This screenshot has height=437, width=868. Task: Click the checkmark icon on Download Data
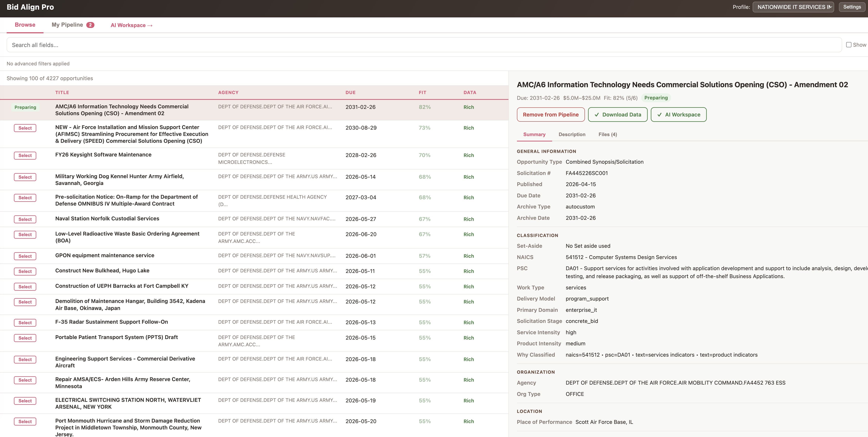597,115
